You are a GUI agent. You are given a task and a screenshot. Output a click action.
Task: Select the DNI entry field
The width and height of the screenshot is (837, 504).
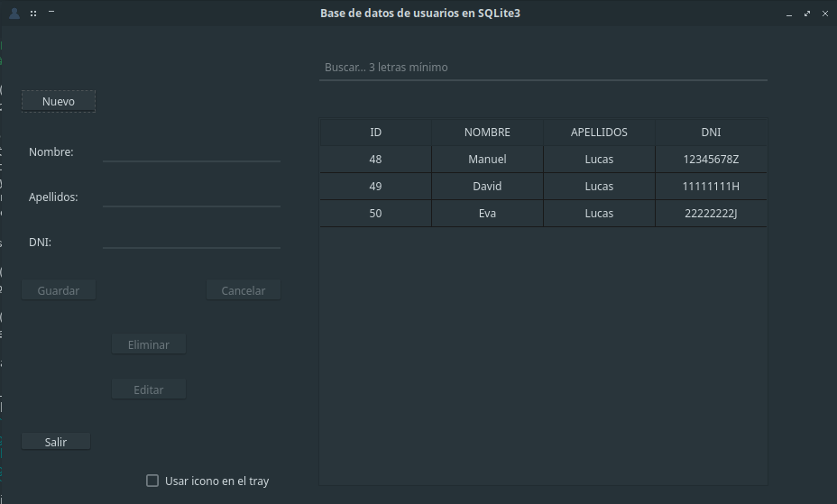click(191, 242)
